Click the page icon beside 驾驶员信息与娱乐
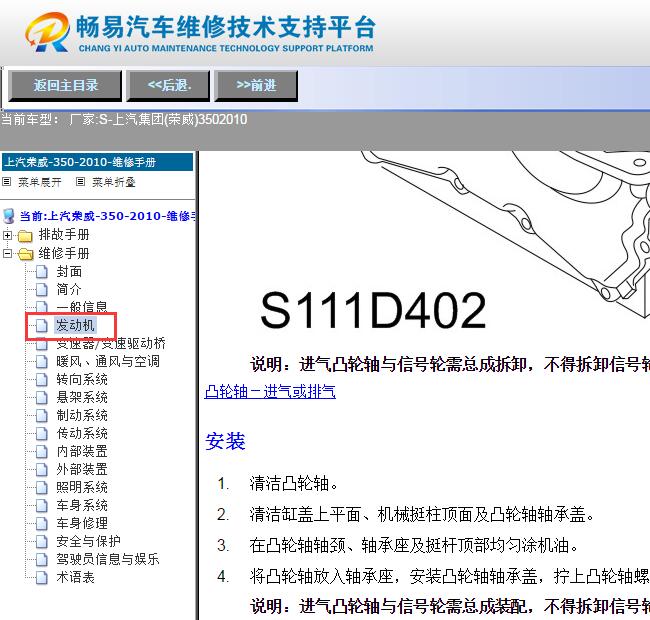Image resolution: width=650 pixels, height=620 pixels. click(41, 560)
